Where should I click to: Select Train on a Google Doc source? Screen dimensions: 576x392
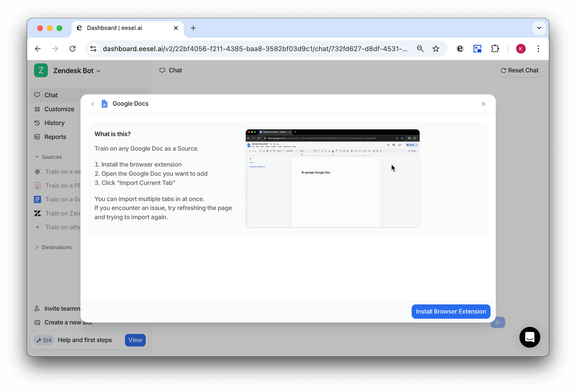coord(57,199)
